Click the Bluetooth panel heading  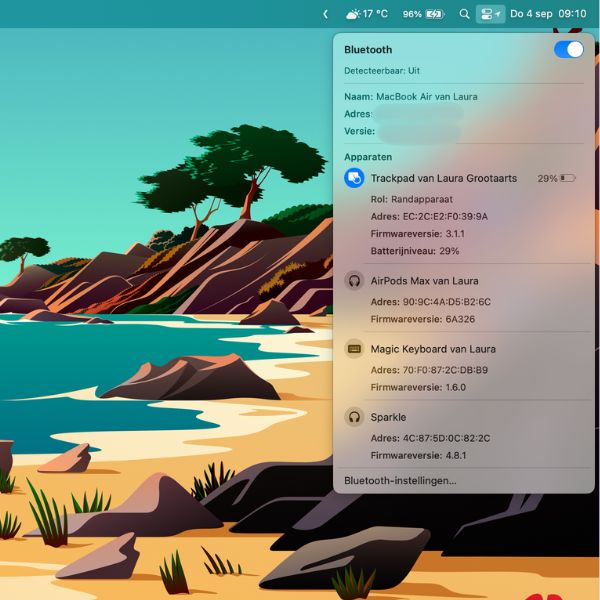(368, 50)
